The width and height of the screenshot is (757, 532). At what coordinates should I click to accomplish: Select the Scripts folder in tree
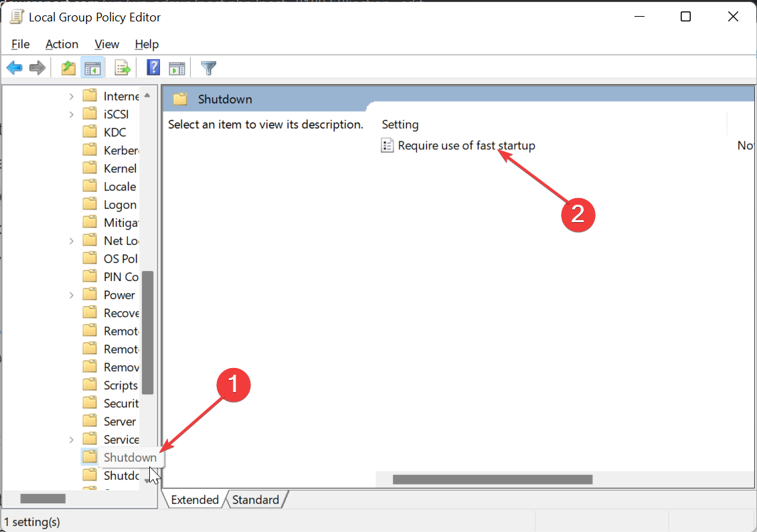(x=120, y=385)
